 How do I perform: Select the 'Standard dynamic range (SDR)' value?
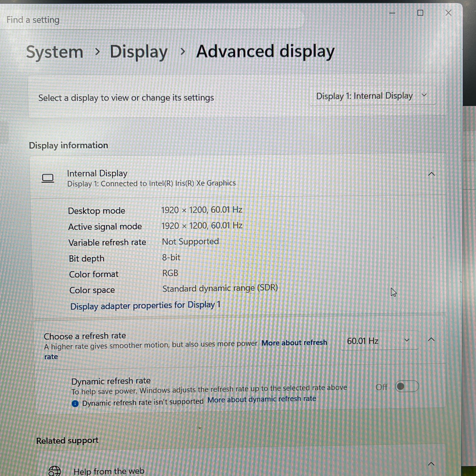point(220,288)
